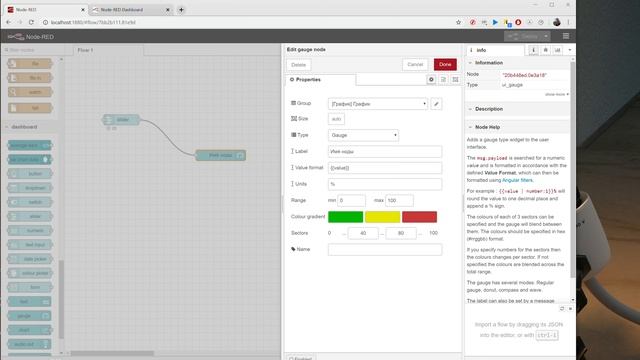The width and height of the screenshot is (640, 360).
Task: Click the Delete button
Action: [298, 65]
